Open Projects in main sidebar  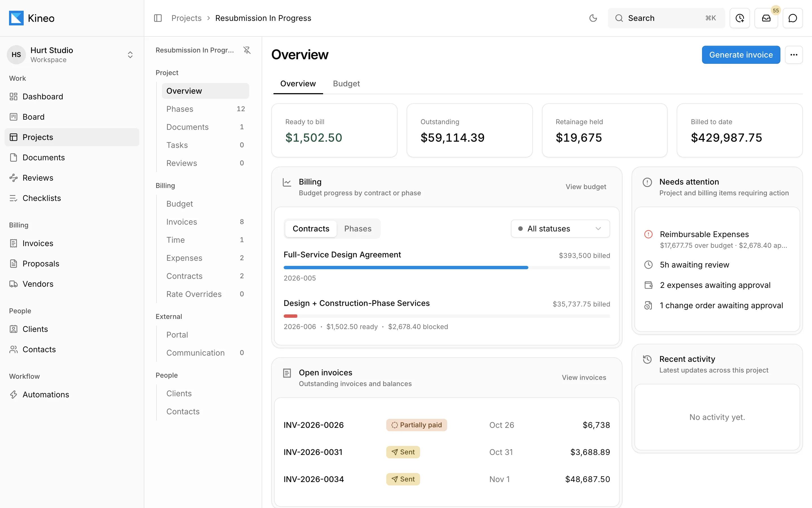(x=72, y=137)
